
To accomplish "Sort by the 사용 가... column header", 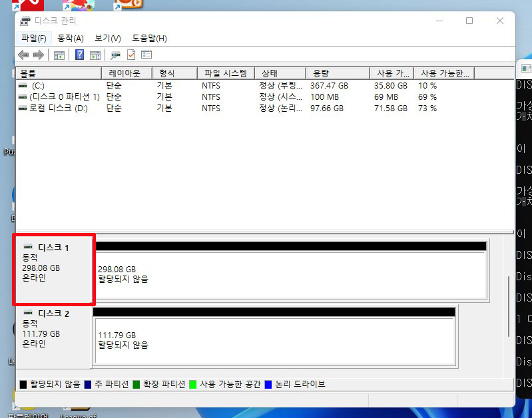I will point(392,73).
